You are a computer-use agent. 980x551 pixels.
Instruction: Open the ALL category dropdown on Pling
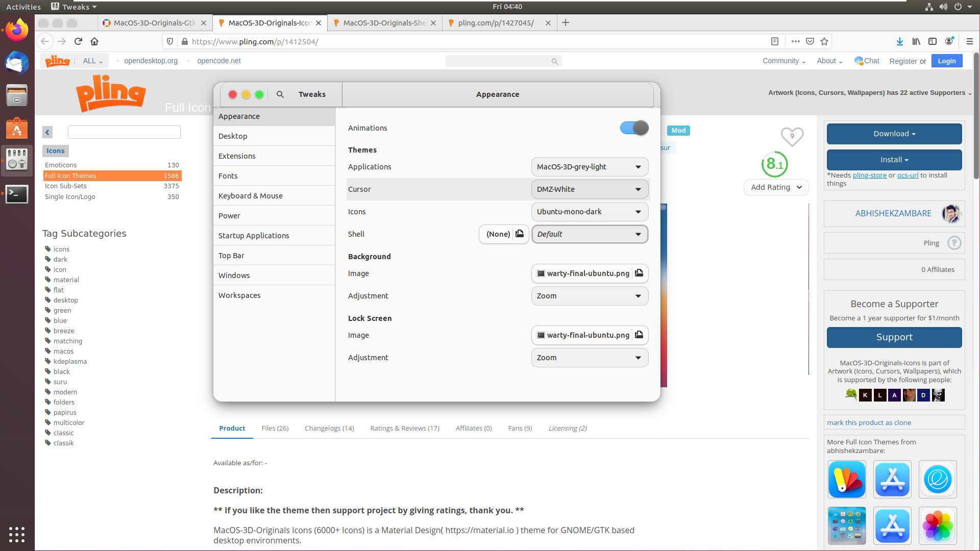point(93,61)
